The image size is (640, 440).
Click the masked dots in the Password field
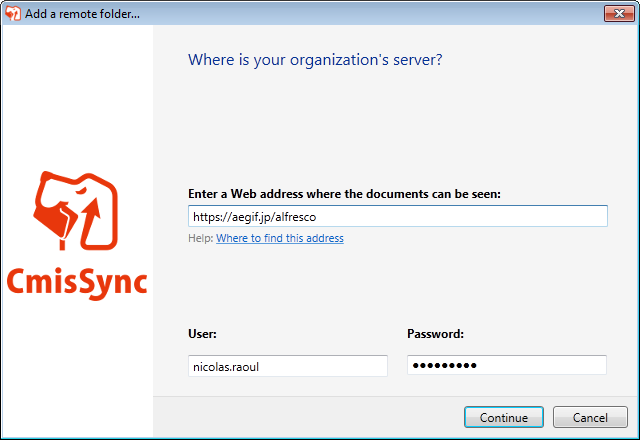[x=445, y=366]
